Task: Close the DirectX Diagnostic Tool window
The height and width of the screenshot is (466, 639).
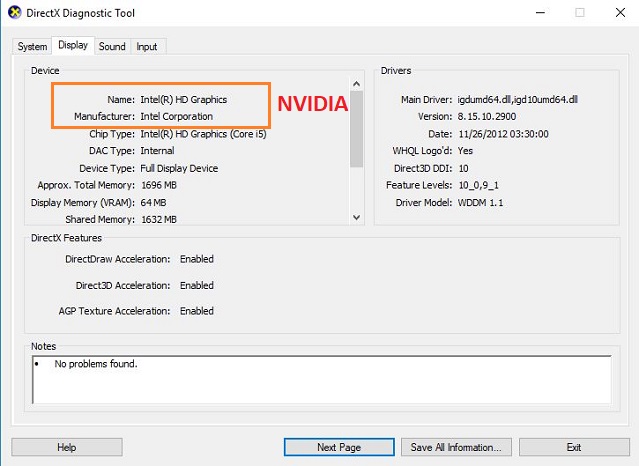Action: pyautogui.click(x=620, y=13)
